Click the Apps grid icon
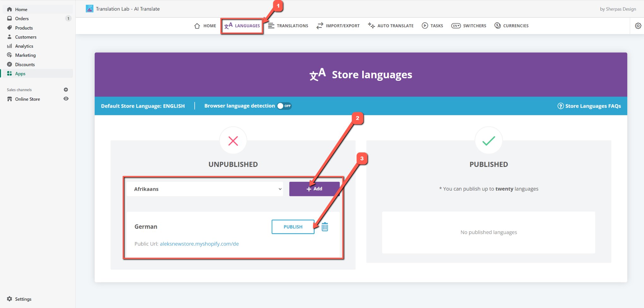 tap(9, 74)
